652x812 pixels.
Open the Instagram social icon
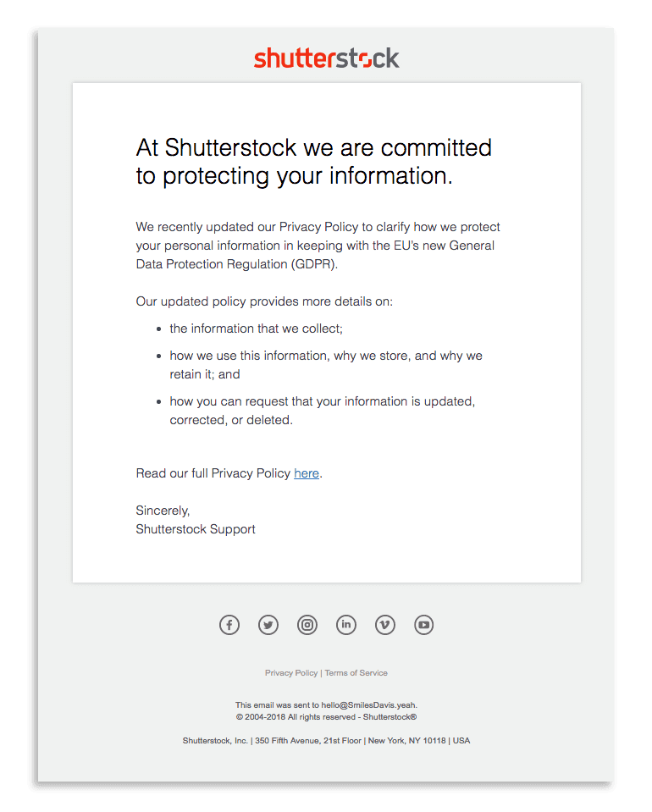307,625
